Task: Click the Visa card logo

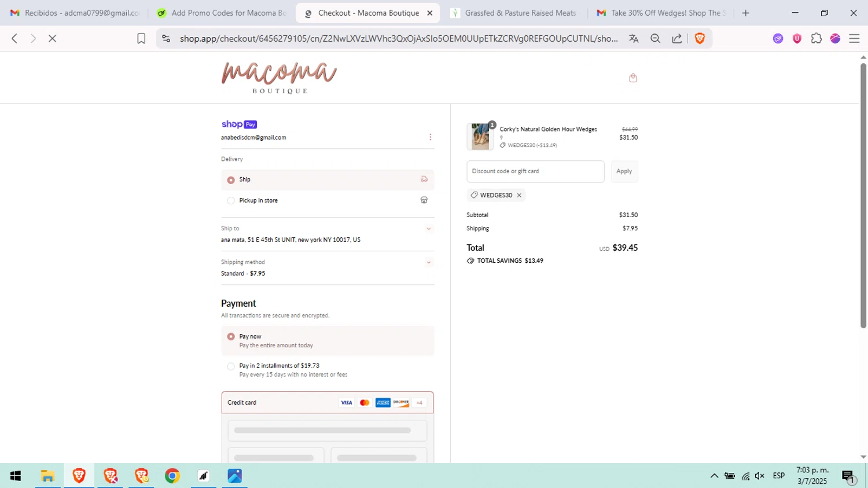Action: pyautogui.click(x=346, y=402)
